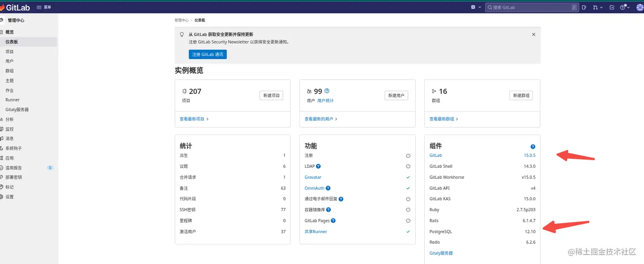Expand the help menu dropdown arrow

click(627, 7)
